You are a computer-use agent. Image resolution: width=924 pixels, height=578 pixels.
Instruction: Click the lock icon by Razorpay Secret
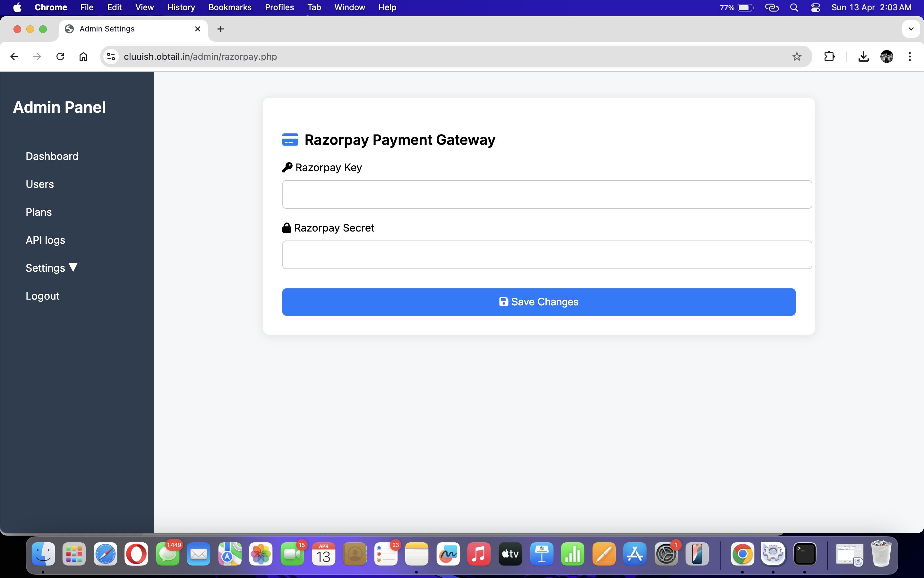pos(287,228)
